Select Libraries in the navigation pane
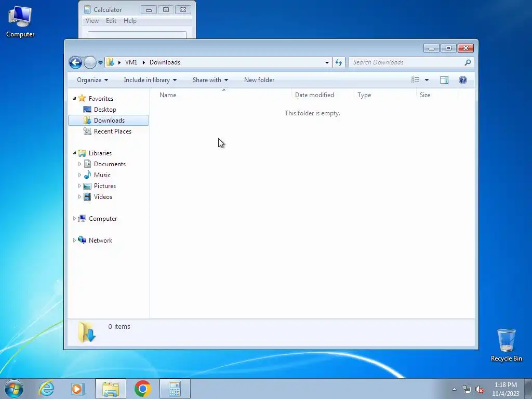This screenshot has height=399, width=532. pyautogui.click(x=100, y=153)
